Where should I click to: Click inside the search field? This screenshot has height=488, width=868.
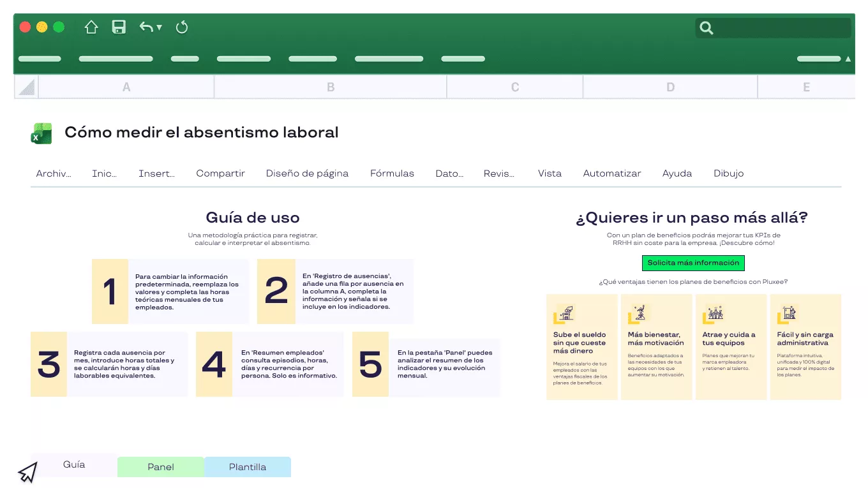pyautogui.click(x=773, y=27)
